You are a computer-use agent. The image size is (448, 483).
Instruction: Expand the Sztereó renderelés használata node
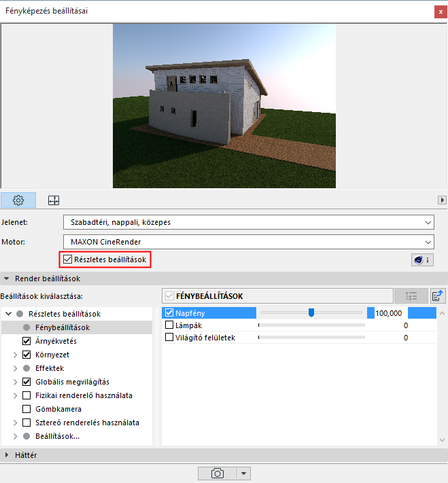click(15, 423)
